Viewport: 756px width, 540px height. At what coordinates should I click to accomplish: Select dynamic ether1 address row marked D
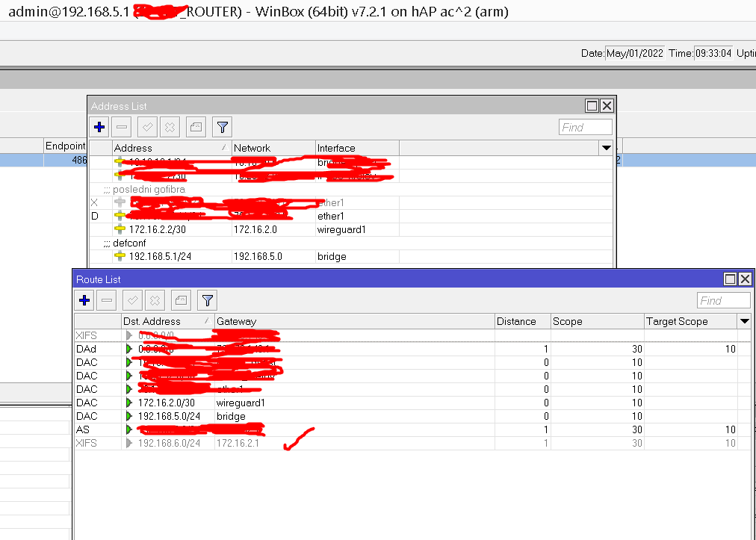[x=350, y=216]
